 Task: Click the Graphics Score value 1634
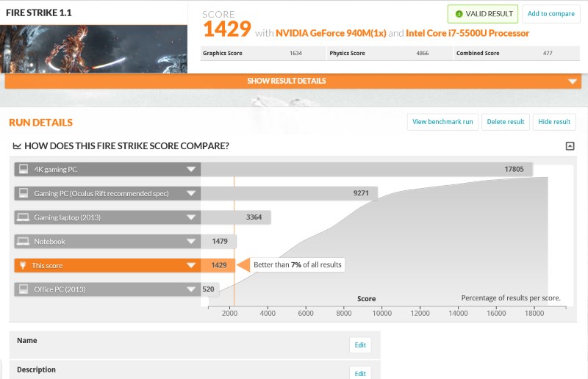pos(295,53)
